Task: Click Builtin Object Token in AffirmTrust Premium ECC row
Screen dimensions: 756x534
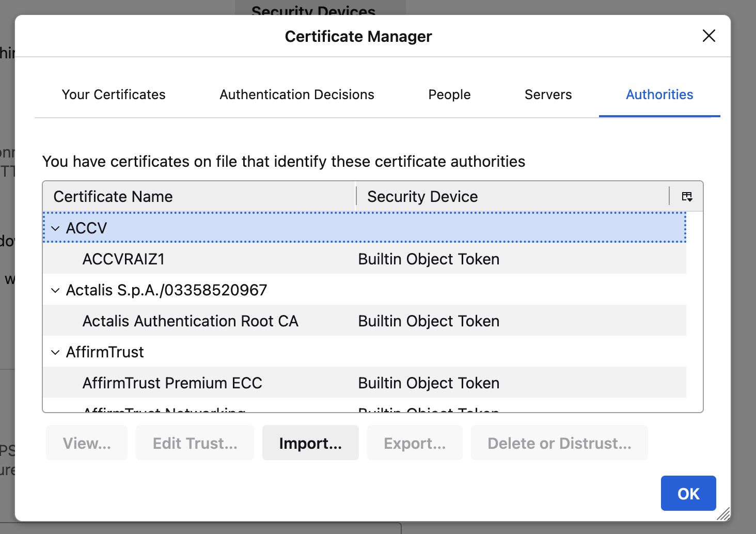Action: tap(429, 383)
